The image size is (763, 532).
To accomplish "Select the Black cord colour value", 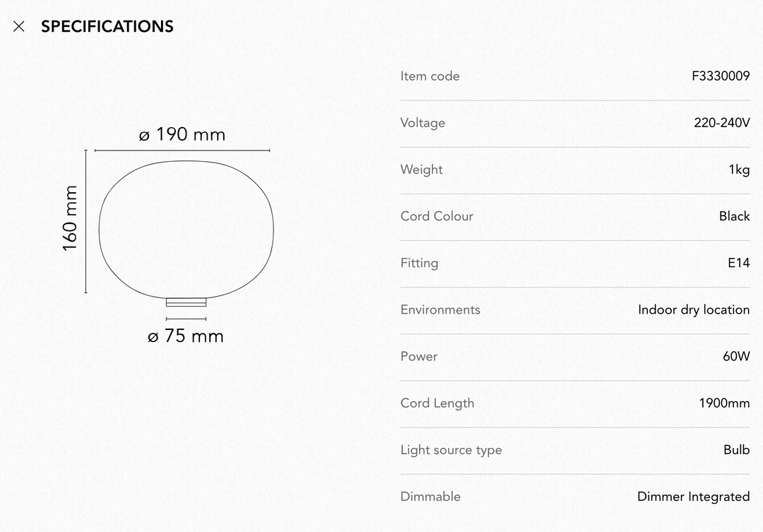I will click(x=734, y=216).
